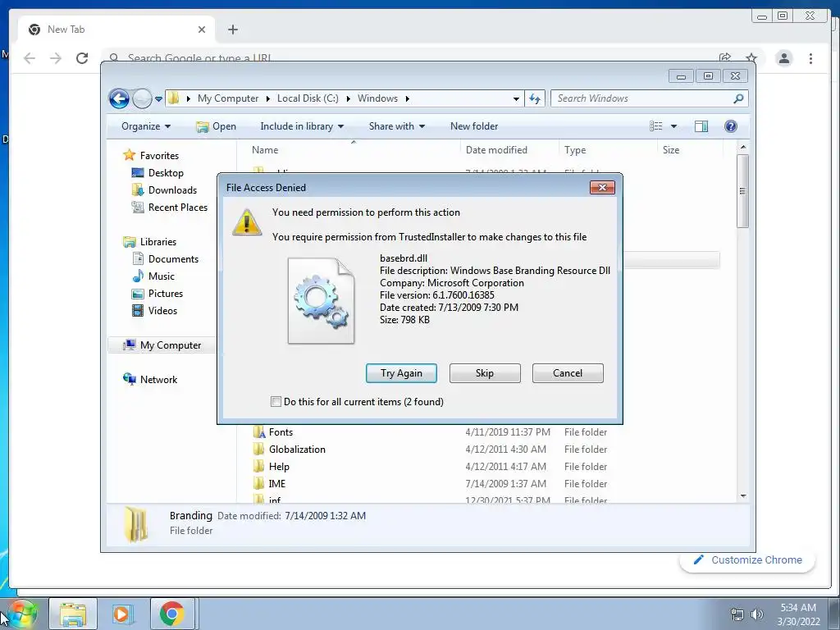This screenshot has height=630, width=840.
Task: Open the view options dropdown arrow
Action: pyautogui.click(x=674, y=126)
